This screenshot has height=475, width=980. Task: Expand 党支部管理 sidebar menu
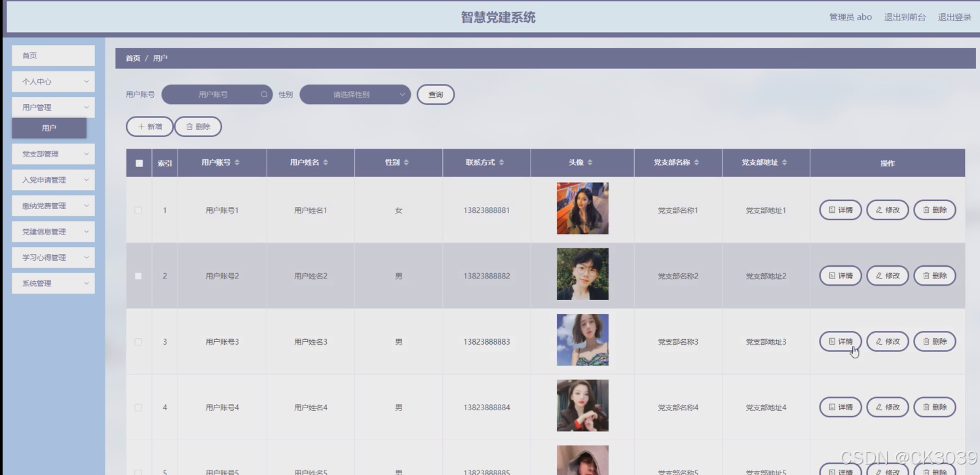[53, 154]
